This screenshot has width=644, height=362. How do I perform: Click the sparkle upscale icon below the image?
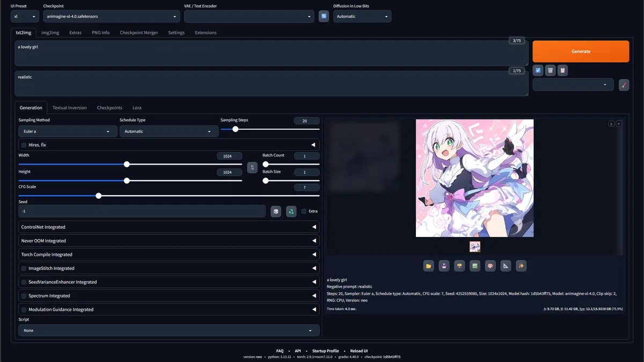[x=521, y=265]
